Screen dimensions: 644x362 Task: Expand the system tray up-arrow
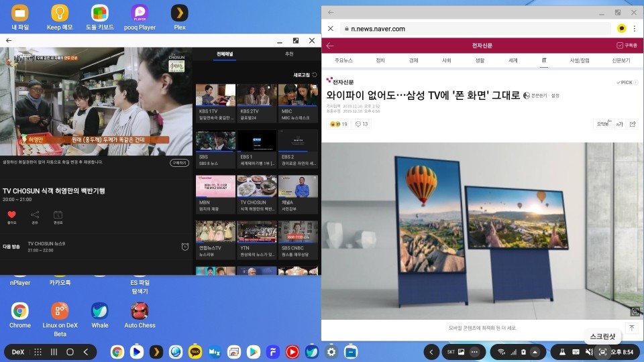(535, 352)
